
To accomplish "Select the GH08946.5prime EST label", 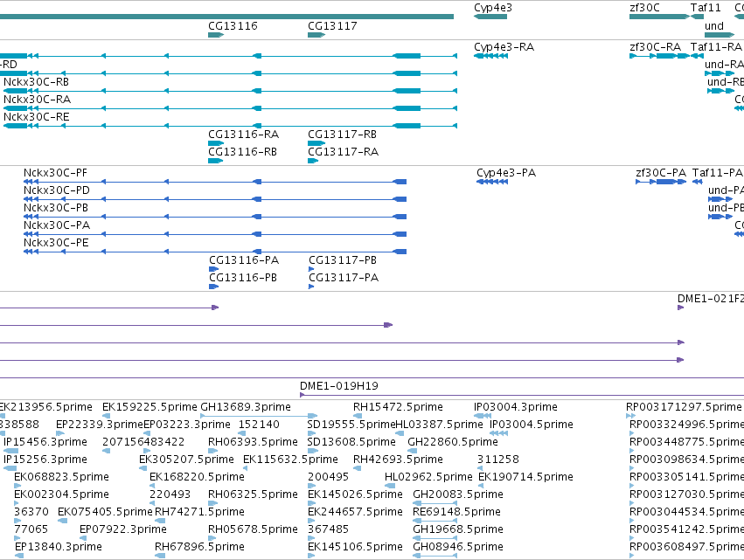I will click(x=458, y=547).
